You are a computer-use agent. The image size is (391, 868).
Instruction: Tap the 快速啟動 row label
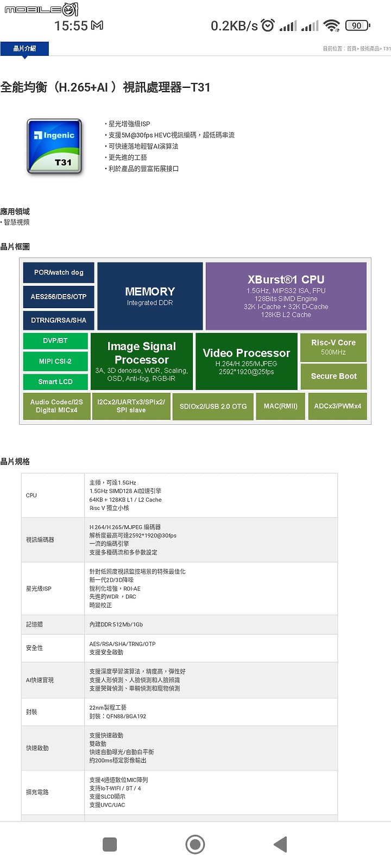click(37, 748)
